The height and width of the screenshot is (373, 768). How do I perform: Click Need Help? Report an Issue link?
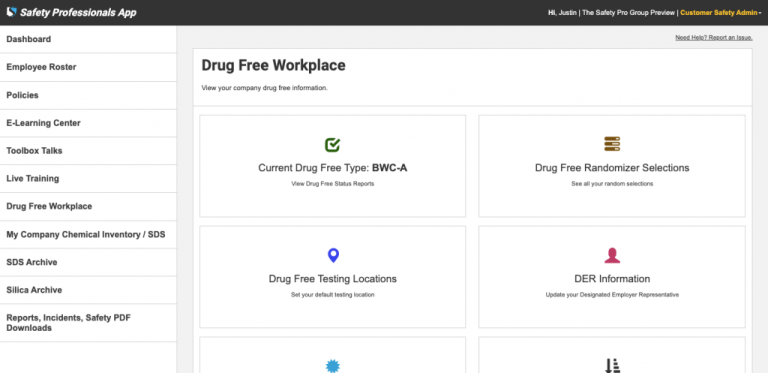click(714, 38)
